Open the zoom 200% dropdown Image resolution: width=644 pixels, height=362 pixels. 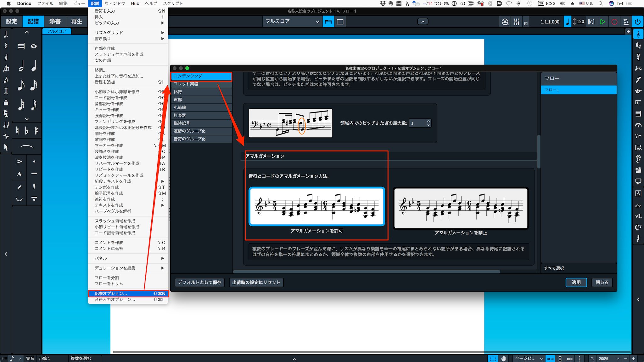608,359
